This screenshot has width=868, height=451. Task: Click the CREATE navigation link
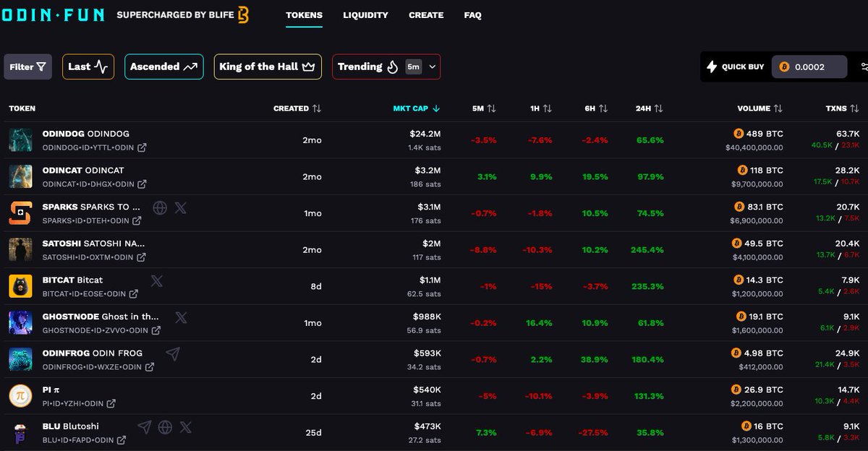pyautogui.click(x=426, y=14)
